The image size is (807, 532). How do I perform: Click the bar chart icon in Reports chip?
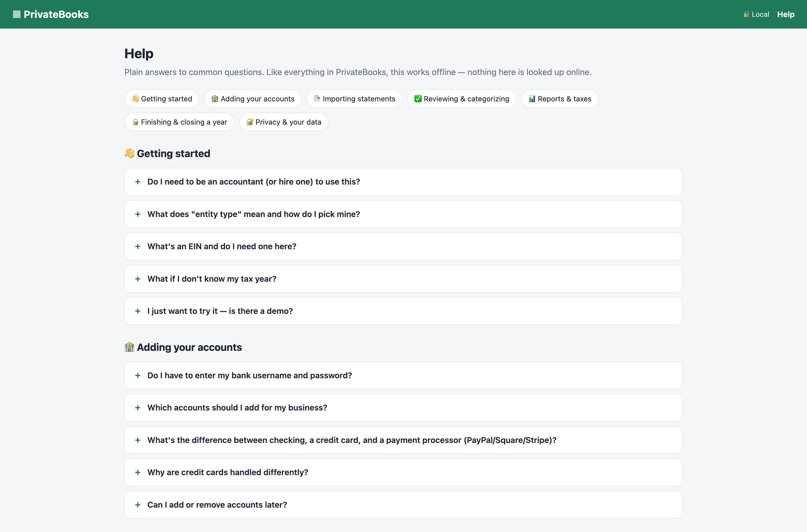[x=532, y=99]
